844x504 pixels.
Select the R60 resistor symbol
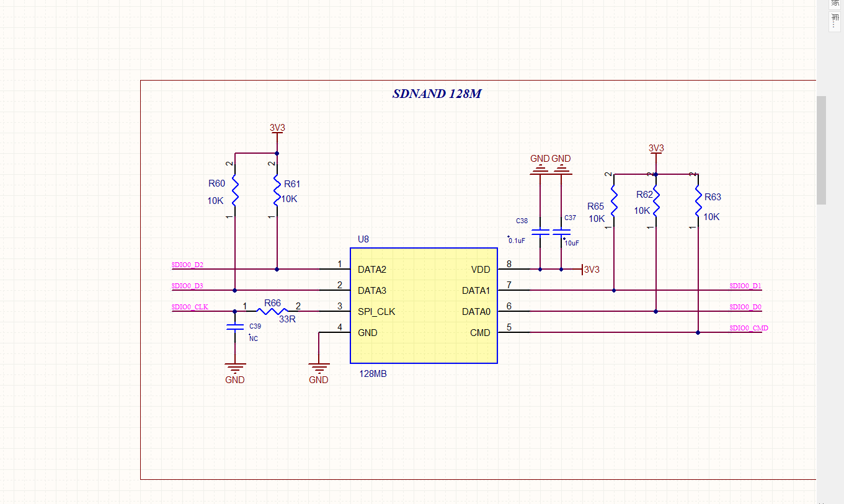coord(235,190)
